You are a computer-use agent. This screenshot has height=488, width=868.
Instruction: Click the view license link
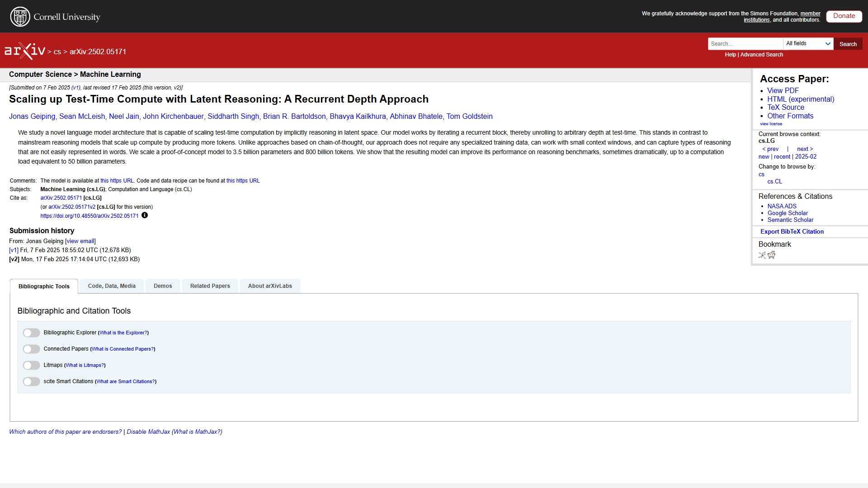click(x=771, y=124)
